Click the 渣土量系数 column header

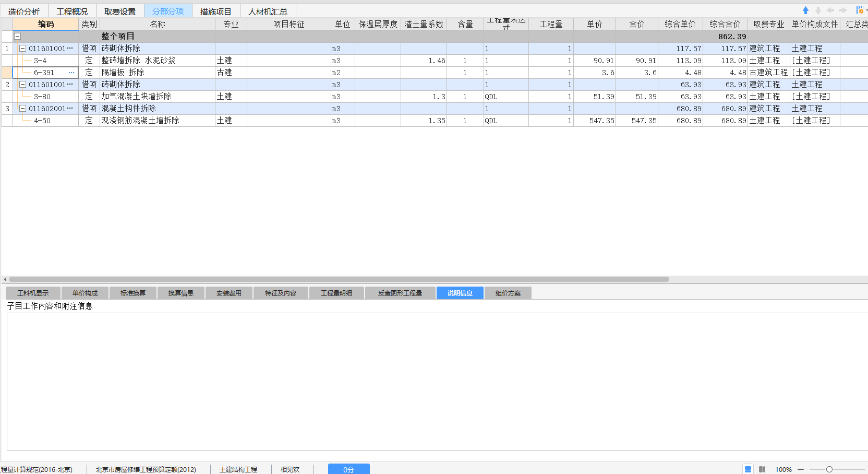424,24
